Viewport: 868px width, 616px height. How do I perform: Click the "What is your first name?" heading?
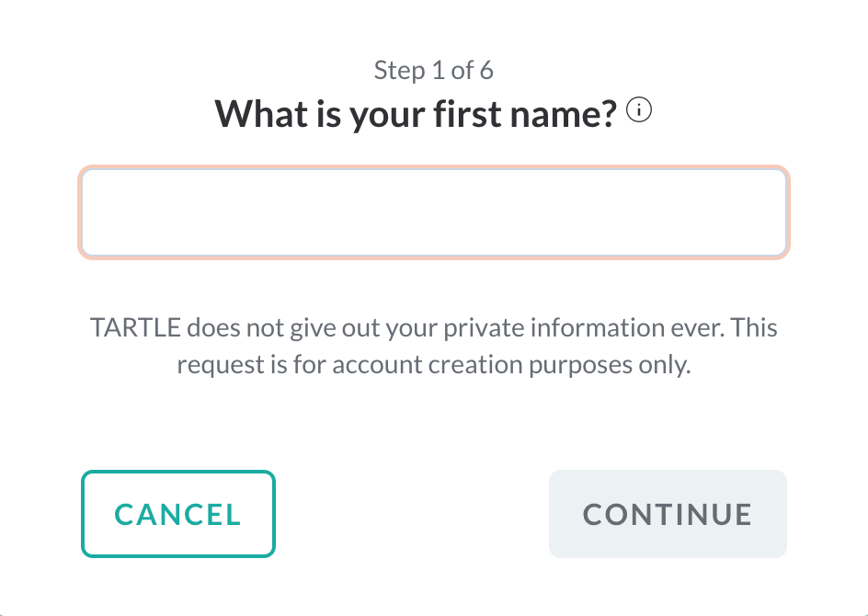(415, 114)
